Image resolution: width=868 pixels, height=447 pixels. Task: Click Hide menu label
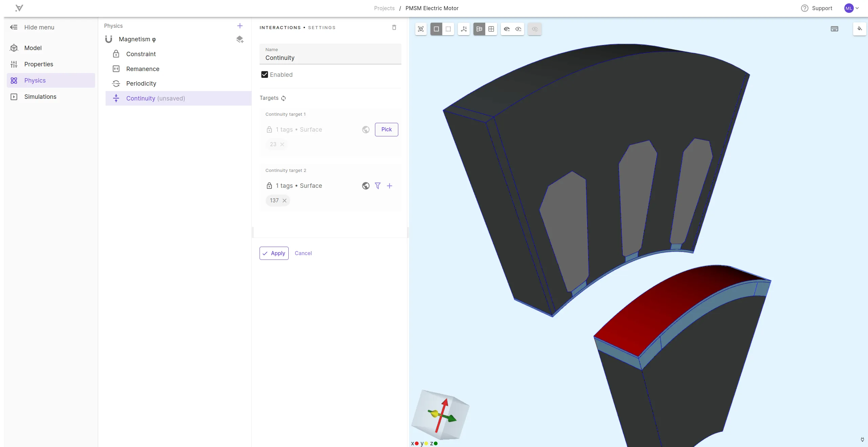coord(39,27)
